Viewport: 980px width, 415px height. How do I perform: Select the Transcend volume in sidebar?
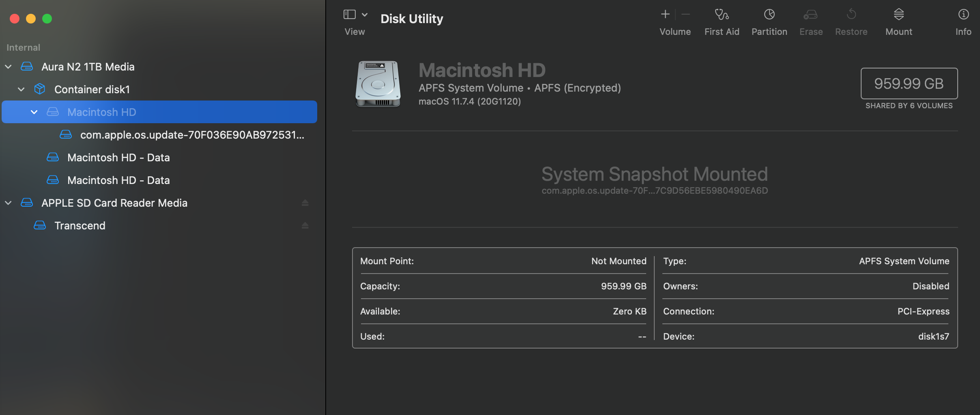tap(80, 225)
